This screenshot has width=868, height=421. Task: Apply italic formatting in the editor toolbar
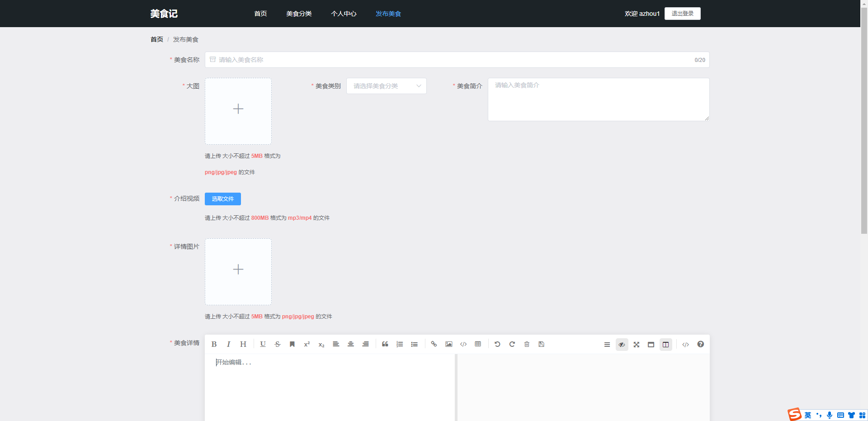229,344
